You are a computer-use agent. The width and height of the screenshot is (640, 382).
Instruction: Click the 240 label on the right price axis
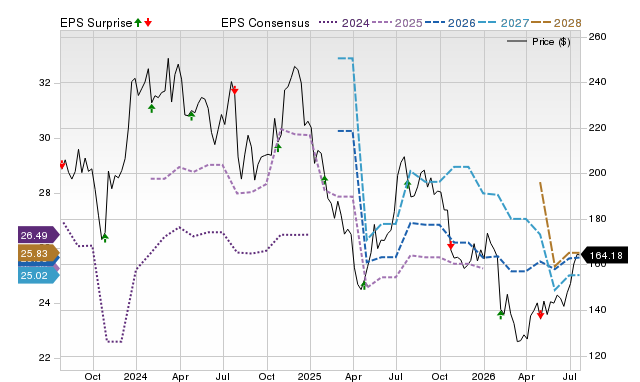(597, 82)
